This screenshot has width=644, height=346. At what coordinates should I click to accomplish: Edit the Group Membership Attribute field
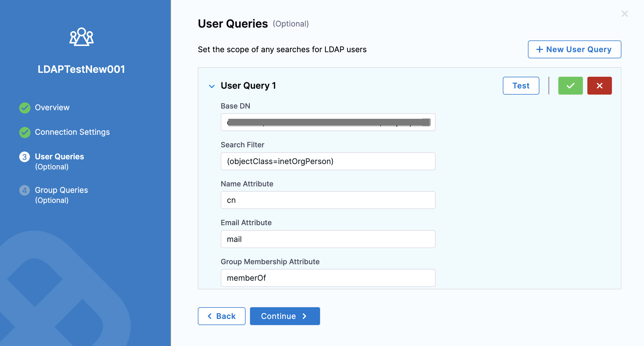click(328, 278)
